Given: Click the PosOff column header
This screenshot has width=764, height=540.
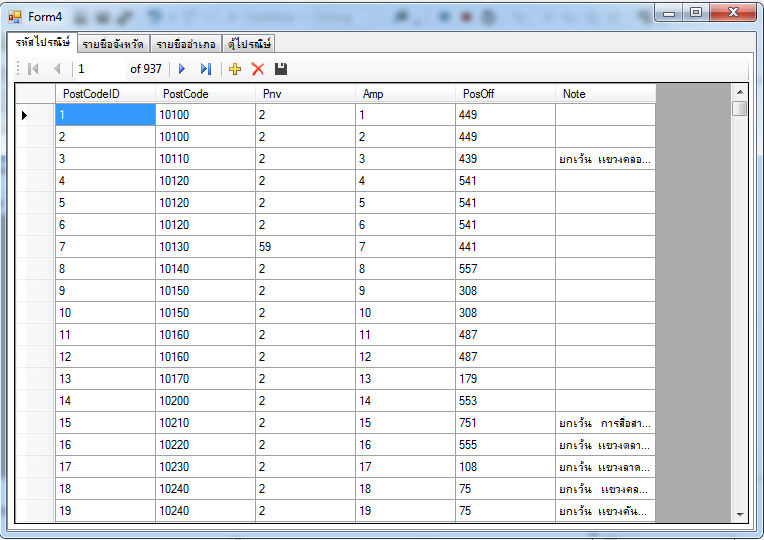Looking at the screenshot, I should 505,93.
